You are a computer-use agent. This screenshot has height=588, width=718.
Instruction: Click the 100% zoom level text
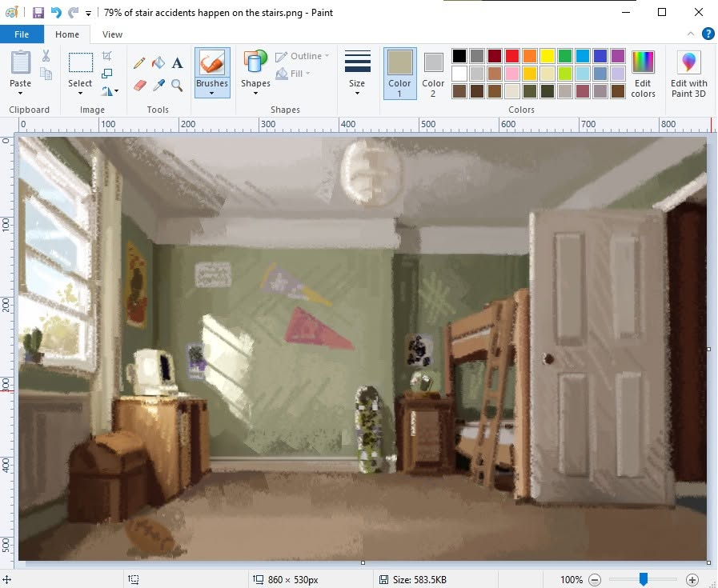[x=572, y=580]
